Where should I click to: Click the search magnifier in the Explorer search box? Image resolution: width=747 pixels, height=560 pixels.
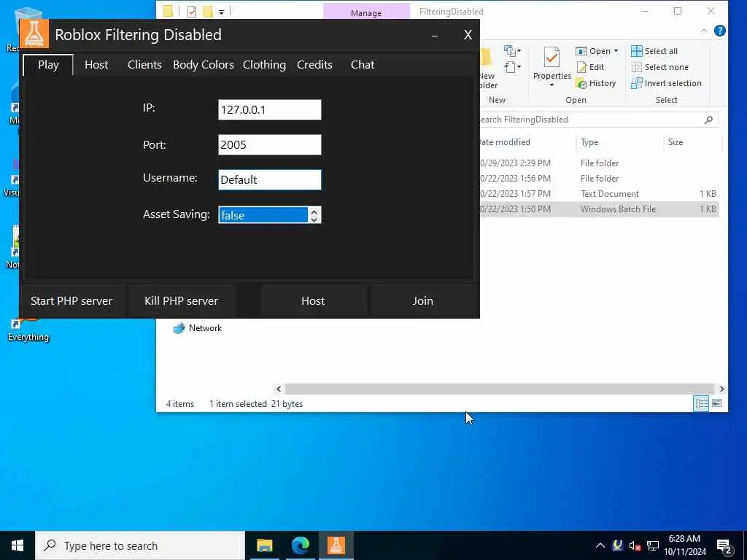(708, 120)
